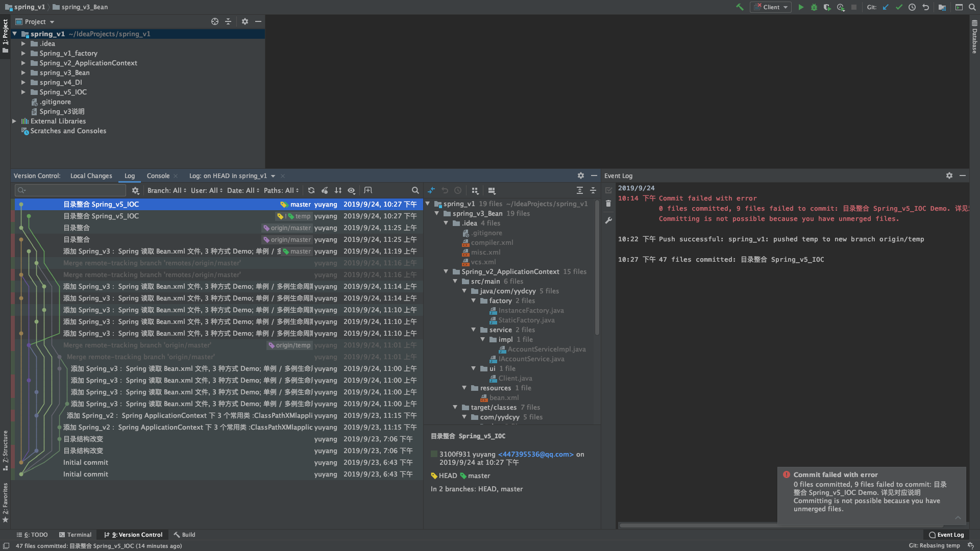Switch to the Console tab
The height and width of the screenshot is (551, 980).
[158, 176]
